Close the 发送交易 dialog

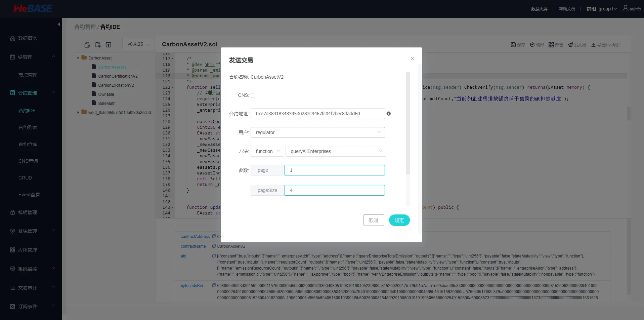tap(413, 58)
